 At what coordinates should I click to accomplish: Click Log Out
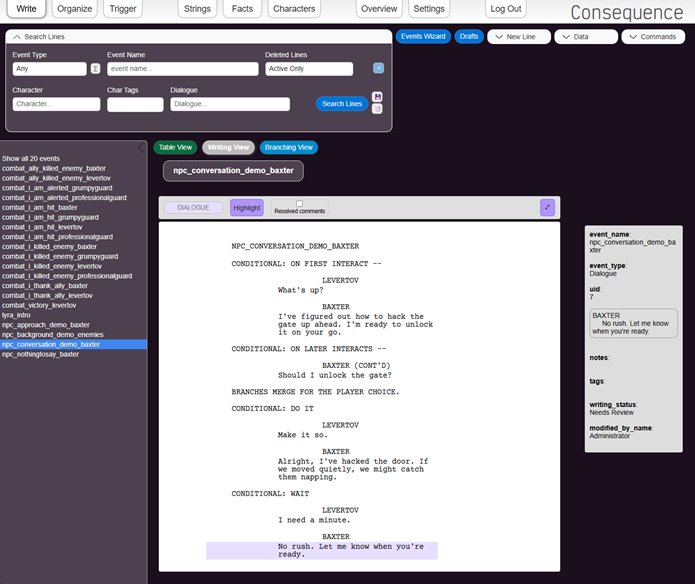[506, 9]
